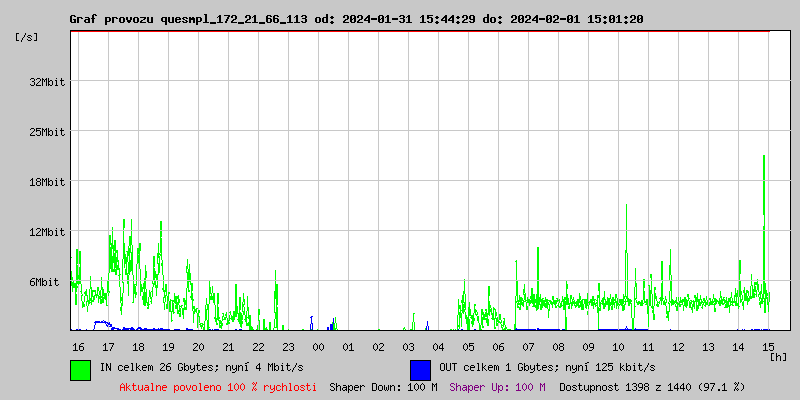The height and width of the screenshot is (400, 800).
Task: Click the green IN legend swatch
Action: (x=80, y=369)
